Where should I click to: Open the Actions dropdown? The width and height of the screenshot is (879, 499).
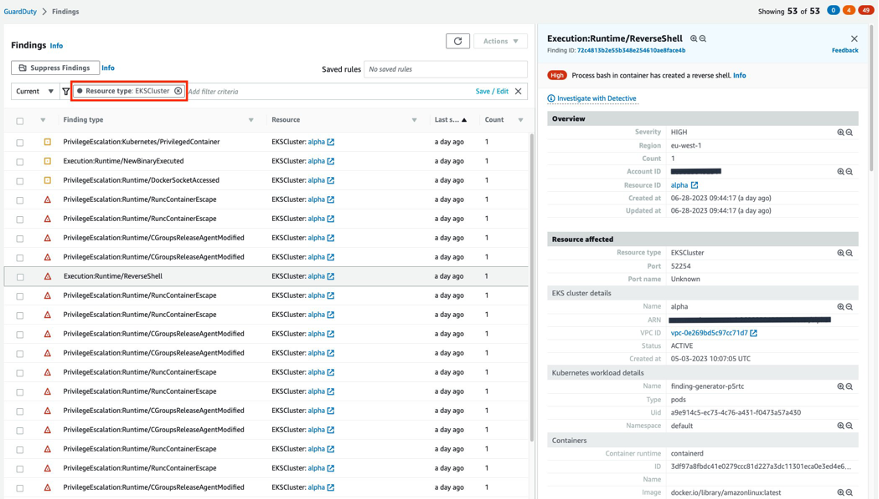501,41
